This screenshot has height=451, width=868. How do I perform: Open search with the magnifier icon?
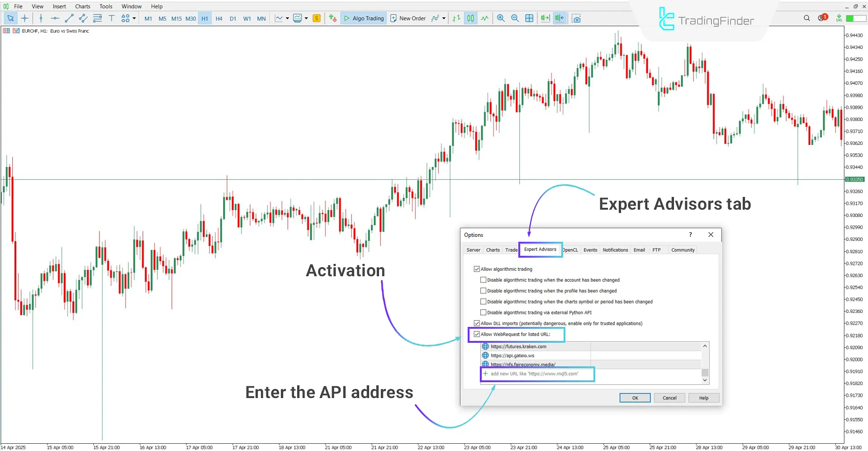click(x=806, y=18)
